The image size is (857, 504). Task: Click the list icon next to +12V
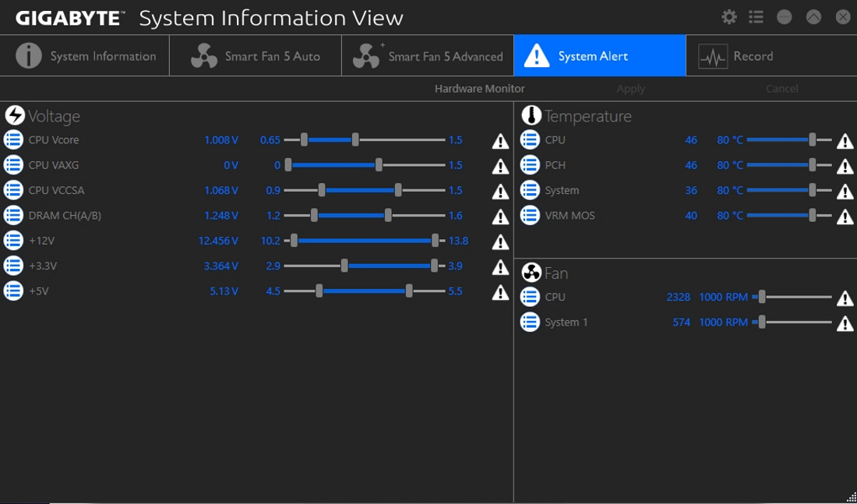(13, 241)
